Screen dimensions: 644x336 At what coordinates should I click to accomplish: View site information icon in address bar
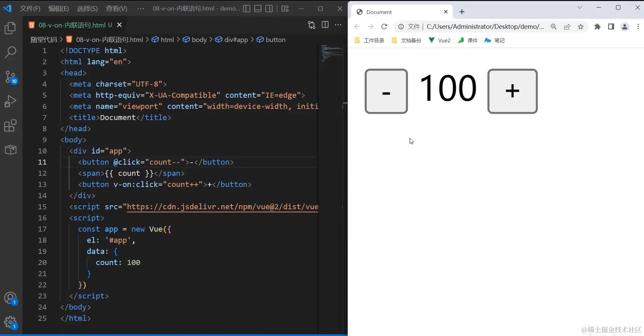pyautogui.click(x=401, y=26)
